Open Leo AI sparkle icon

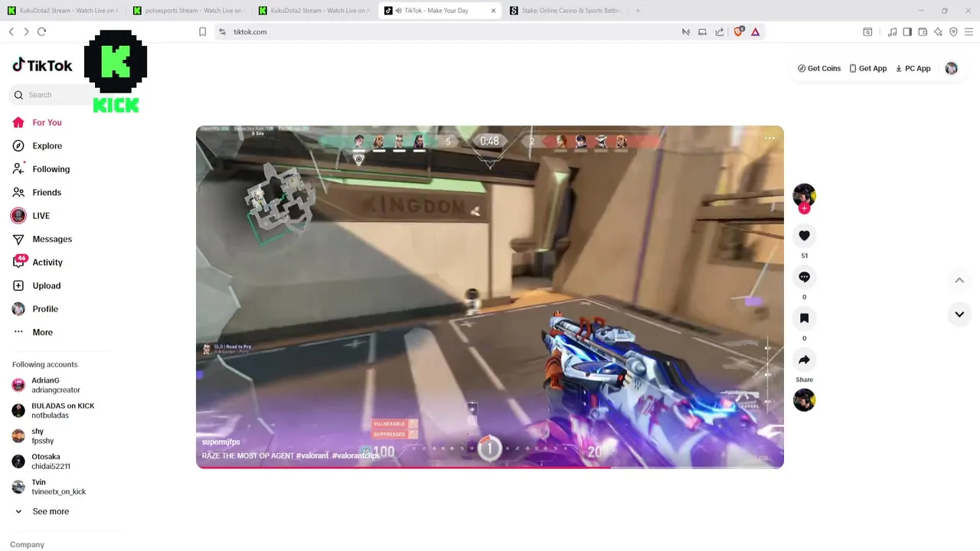tap(938, 31)
